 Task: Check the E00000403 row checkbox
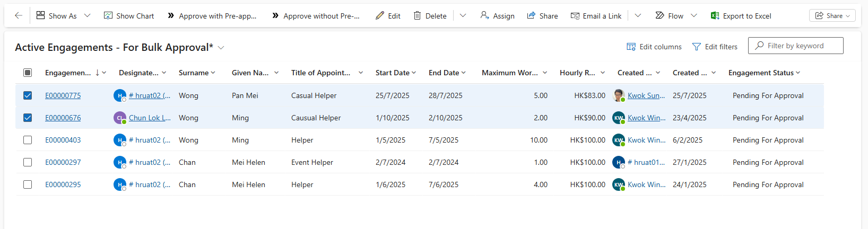[28, 140]
